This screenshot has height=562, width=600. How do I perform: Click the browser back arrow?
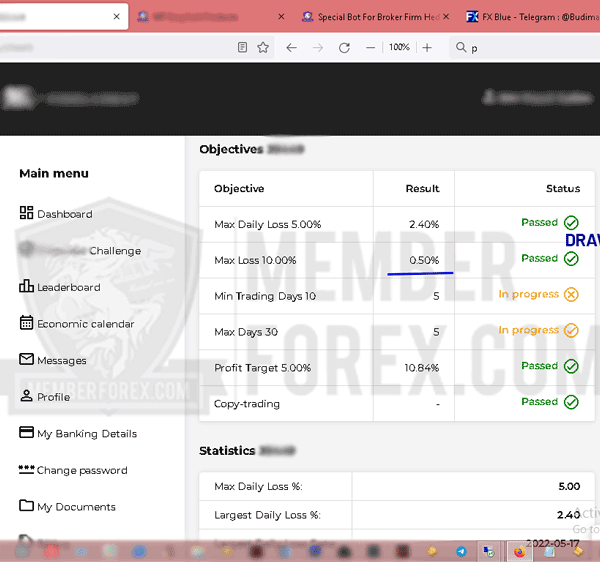pyautogui.click(x=291, y=47)
